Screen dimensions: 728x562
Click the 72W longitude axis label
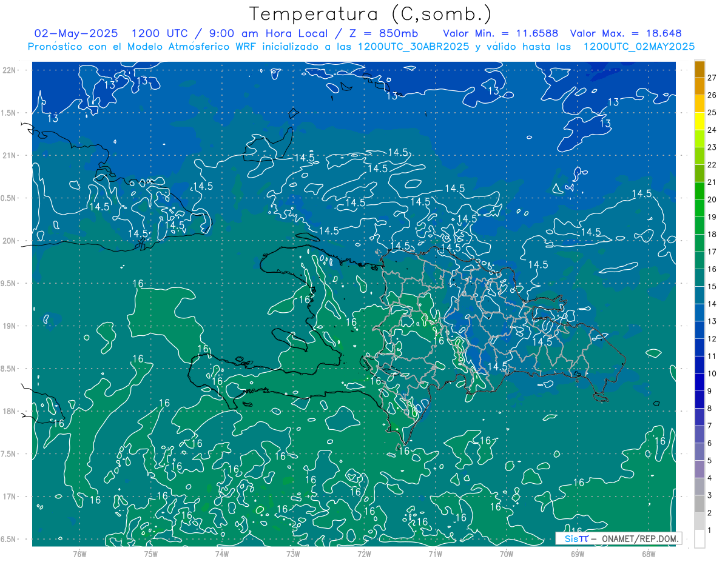[x=364, y=554]
